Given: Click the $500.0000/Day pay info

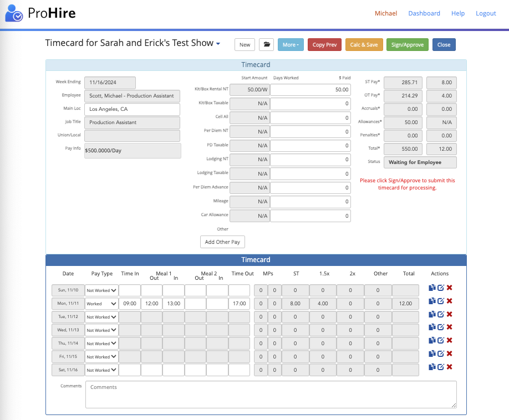Looking at the screenshot, I should coord(133,151).
